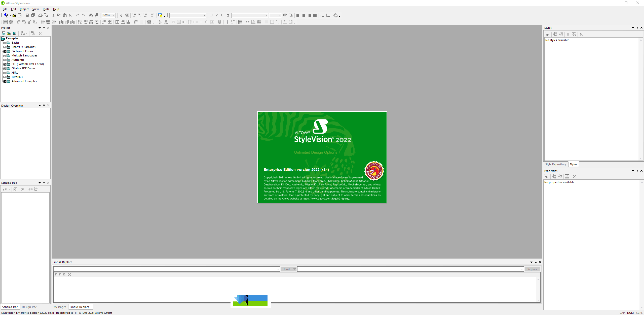Select the Authentic project folder
The height and width of the screenshot is (315, 644).
pyautogui.click(x=18, y=60)
